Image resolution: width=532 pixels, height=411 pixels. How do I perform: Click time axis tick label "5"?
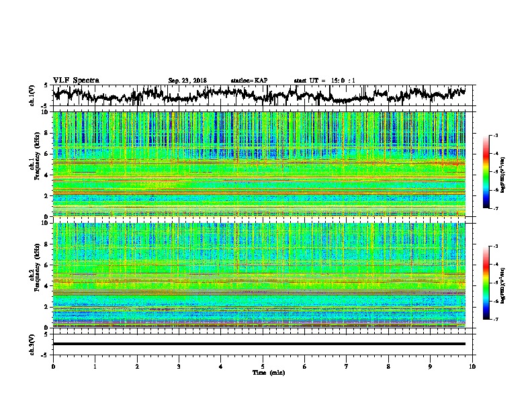point(263,367)
